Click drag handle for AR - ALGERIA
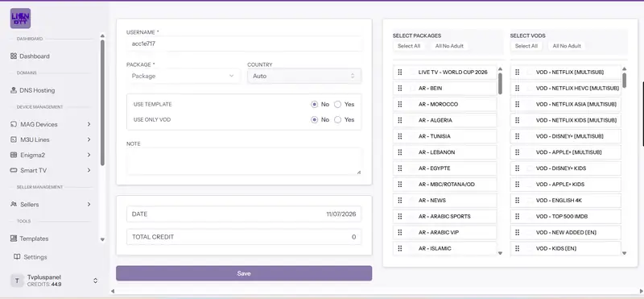This screenshot has height=299, width=644. pyautogui.click(x=400, y=120)
